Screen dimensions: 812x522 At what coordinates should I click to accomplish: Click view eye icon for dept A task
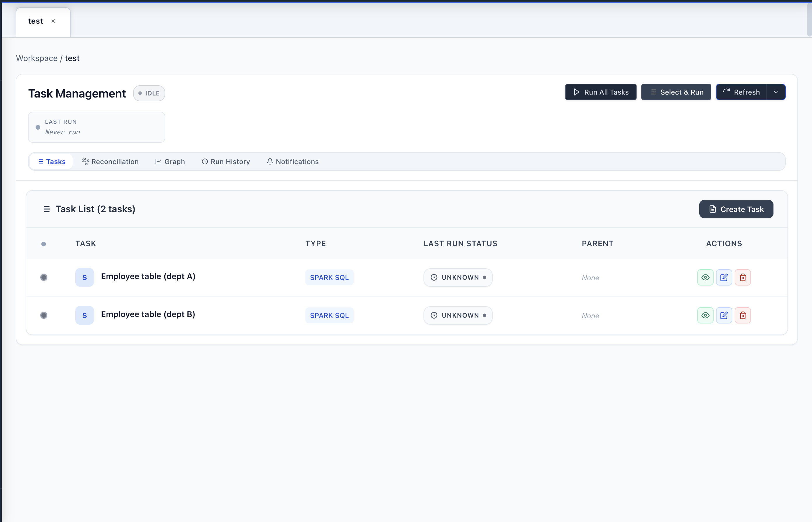coord(705,277)
